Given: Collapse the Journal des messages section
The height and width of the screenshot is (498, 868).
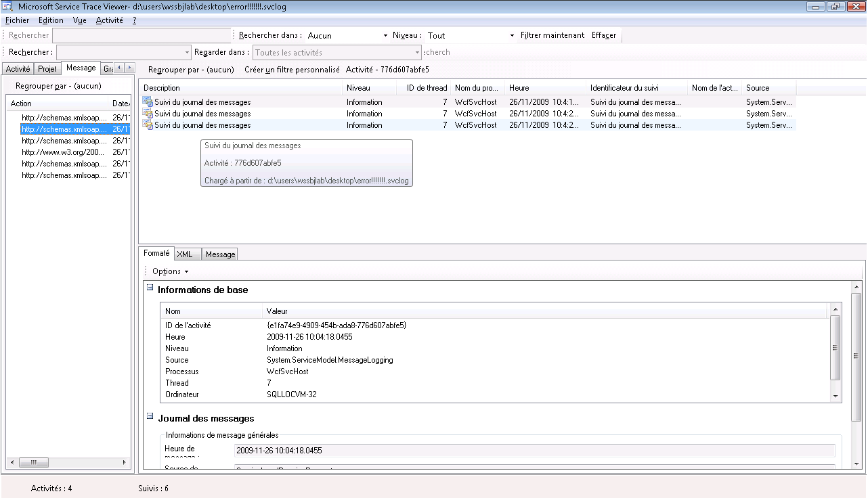Looking at the screenshot, I should [150, 416].
